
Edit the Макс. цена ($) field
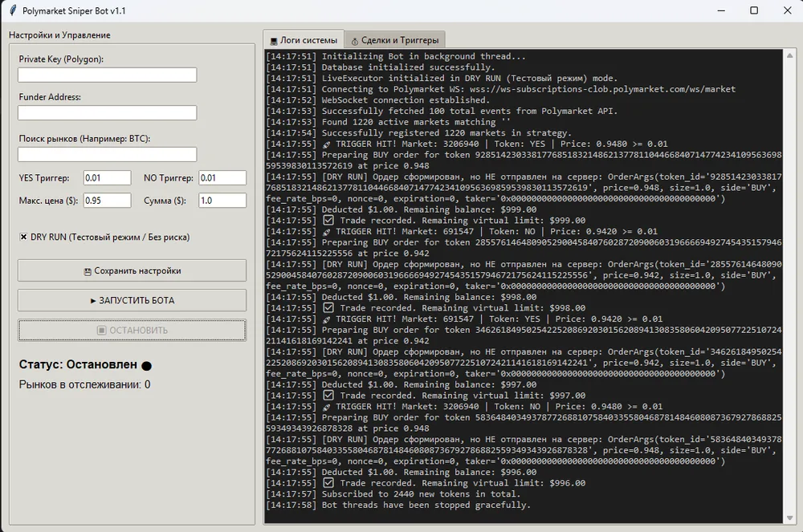click(107, 201)
